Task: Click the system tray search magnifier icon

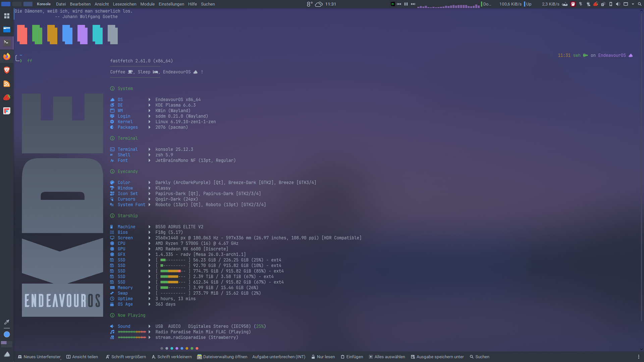Action: click(x=639, y=4)
